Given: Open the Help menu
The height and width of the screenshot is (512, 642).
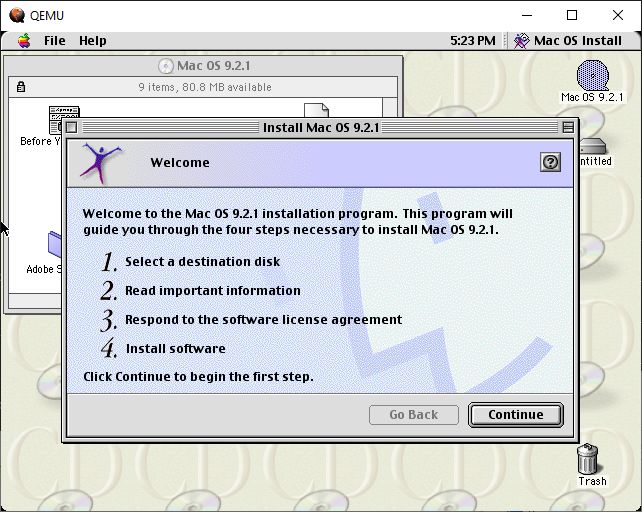Looking at the screenshot, I should coord(92,40).
